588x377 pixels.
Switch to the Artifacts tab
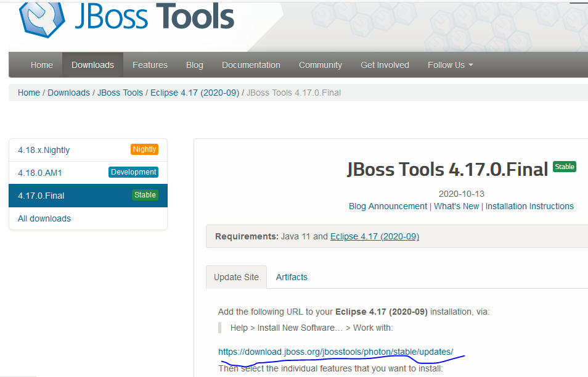click(x=292, y=277)
